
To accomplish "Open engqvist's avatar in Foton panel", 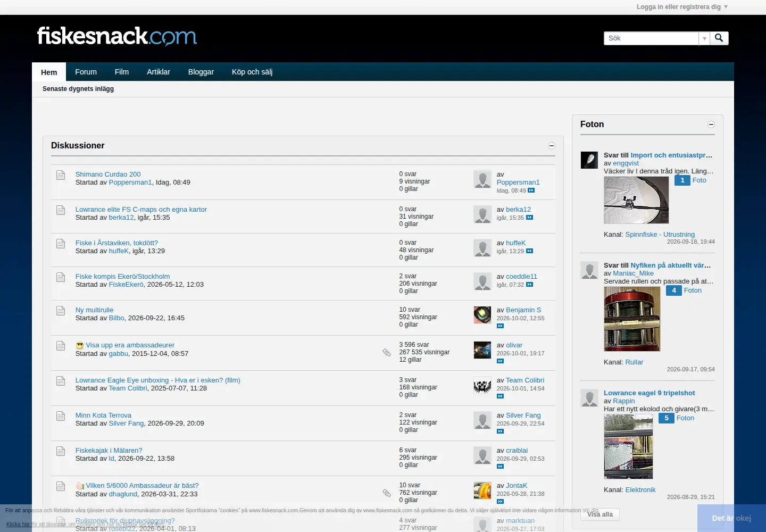I will [589, 160].
